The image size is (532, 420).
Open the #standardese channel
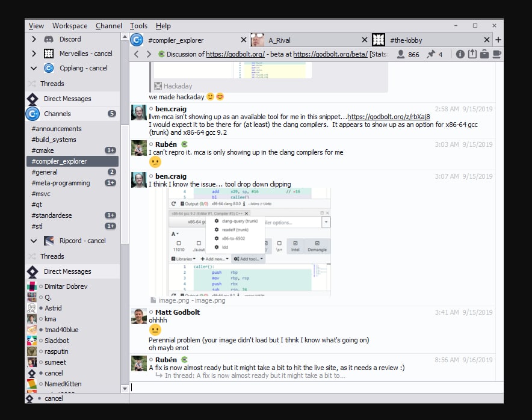click(x=72, y=215)
